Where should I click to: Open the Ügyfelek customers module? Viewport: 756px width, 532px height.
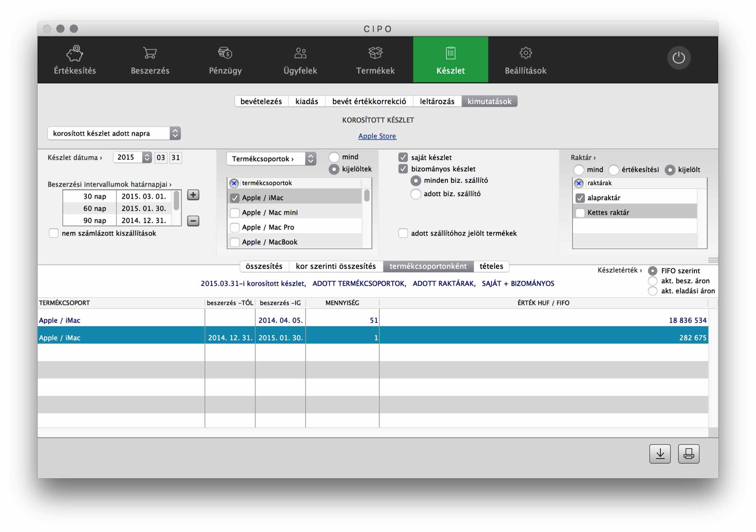(x=300, y=60)
